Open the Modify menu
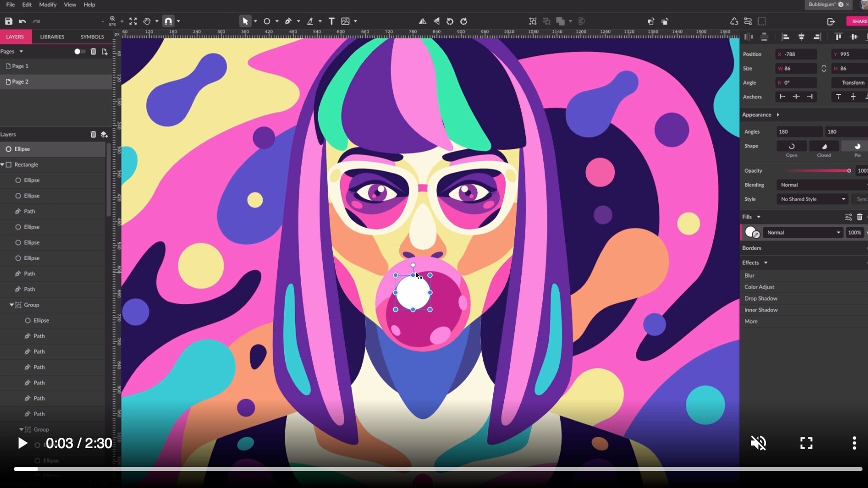868x488 pixels. [x=48, y=4]
